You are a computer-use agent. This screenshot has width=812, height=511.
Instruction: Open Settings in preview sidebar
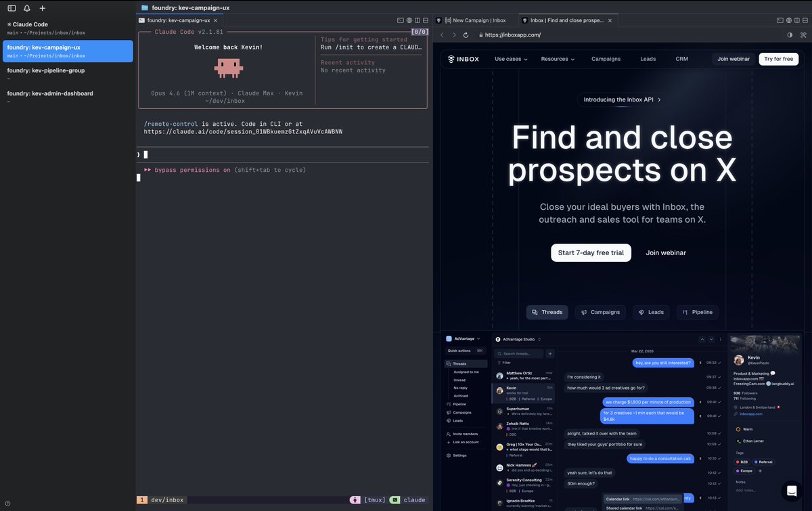457,456
